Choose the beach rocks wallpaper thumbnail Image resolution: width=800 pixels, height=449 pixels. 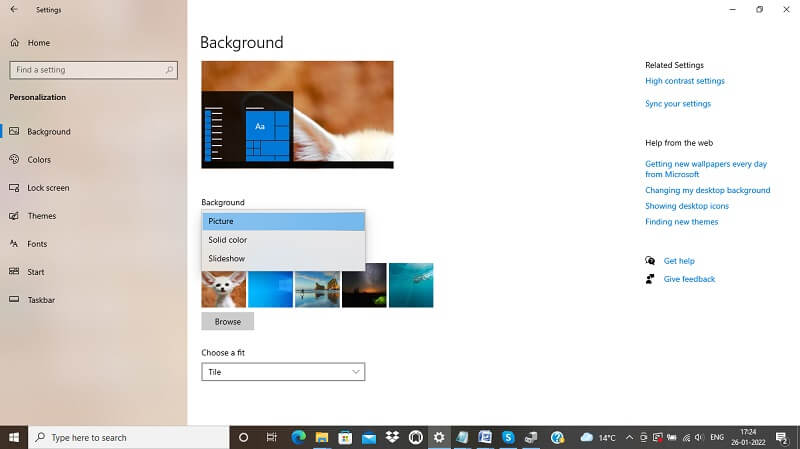tap(317, 289)
